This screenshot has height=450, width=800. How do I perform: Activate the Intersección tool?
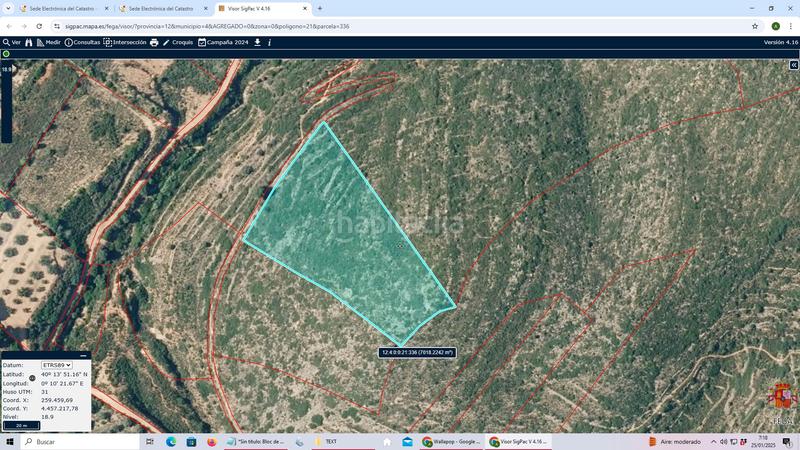[125, 43]
